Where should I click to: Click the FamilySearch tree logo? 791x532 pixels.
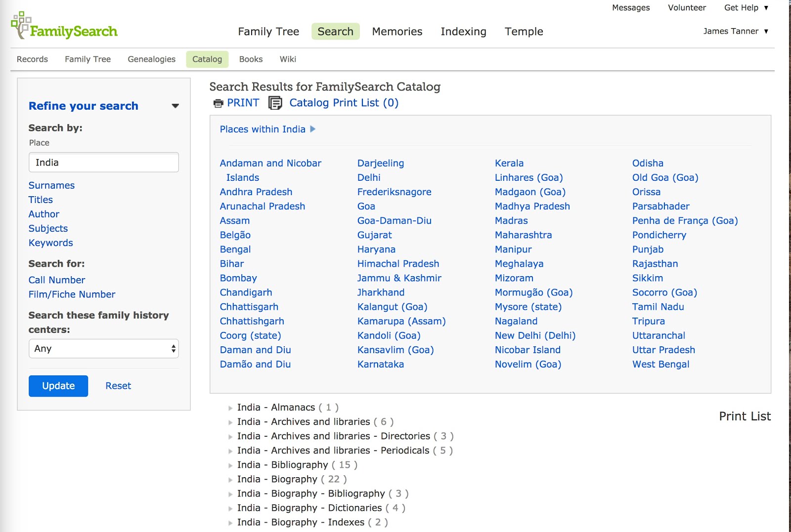(64, 26)
